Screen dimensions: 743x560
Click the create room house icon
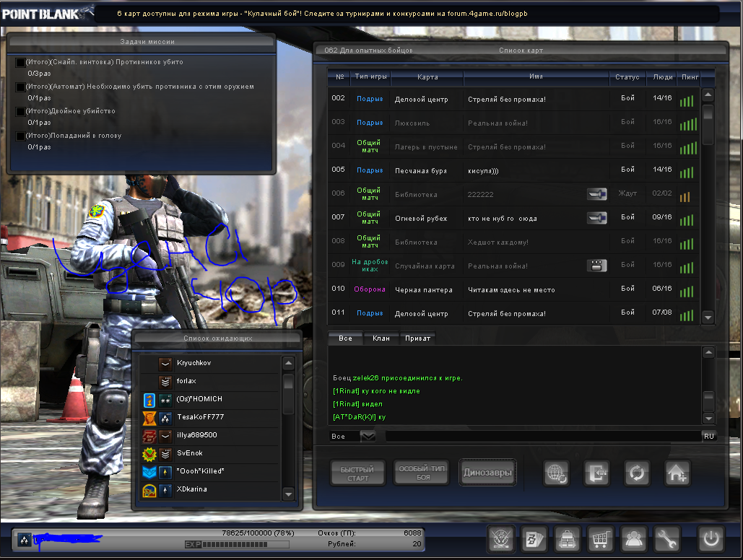[677, 473]
